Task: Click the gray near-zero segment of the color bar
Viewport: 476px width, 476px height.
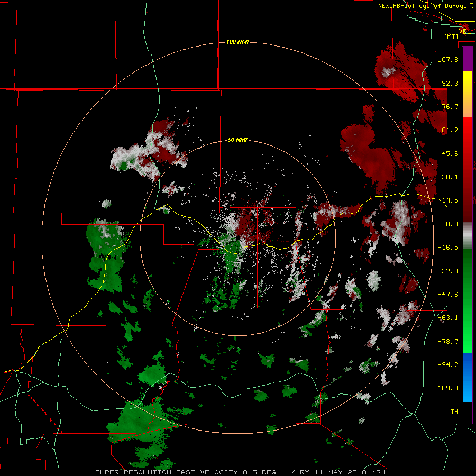Action: (x=467, y=235)
